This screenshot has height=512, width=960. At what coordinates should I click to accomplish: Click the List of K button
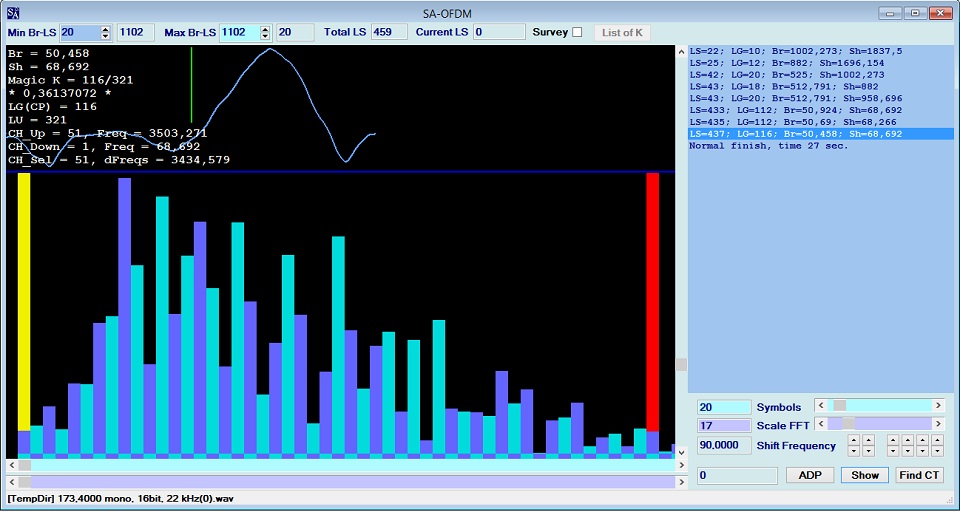[622, 33]
